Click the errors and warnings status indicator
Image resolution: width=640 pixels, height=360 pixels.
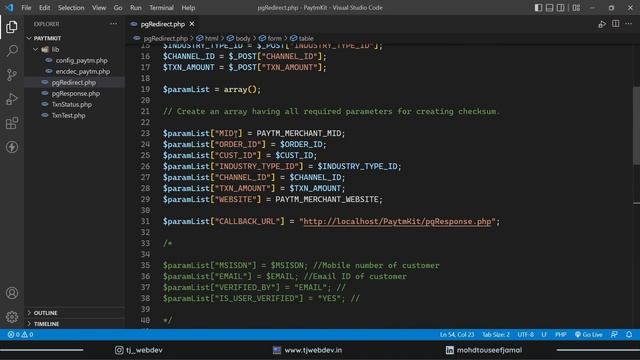coord(20,335)
